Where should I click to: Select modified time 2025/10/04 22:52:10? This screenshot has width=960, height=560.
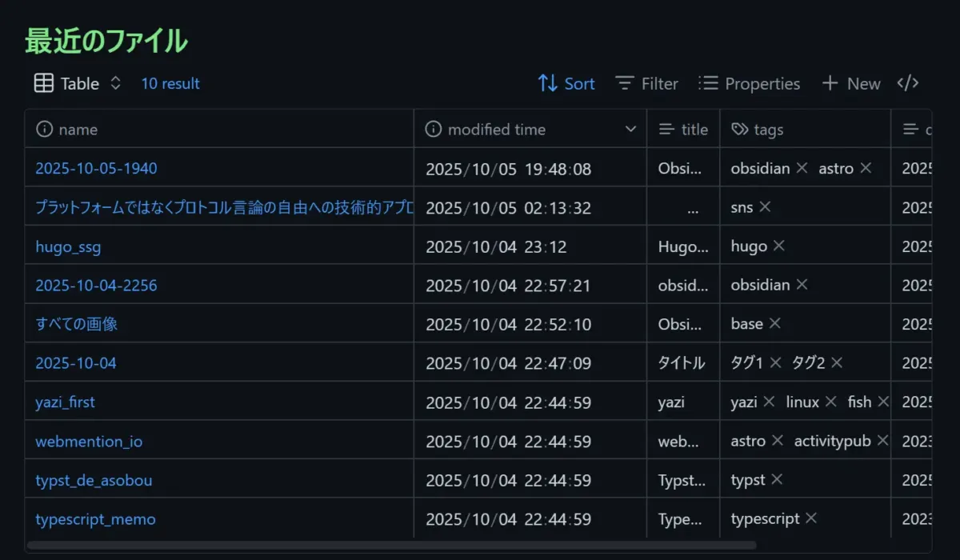click(509, 325)
